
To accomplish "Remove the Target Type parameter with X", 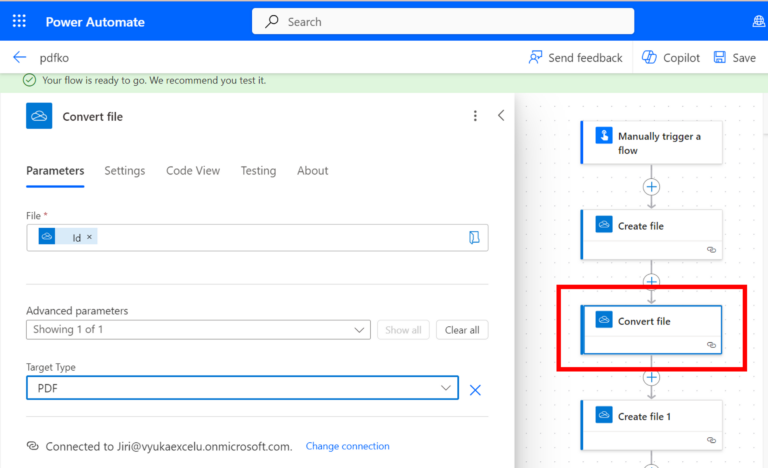I will tap(475, 390).
